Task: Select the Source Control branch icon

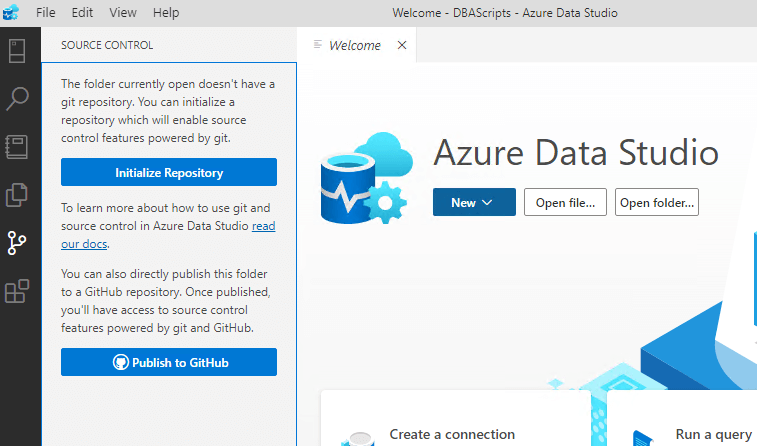Action: coord(17,242)
